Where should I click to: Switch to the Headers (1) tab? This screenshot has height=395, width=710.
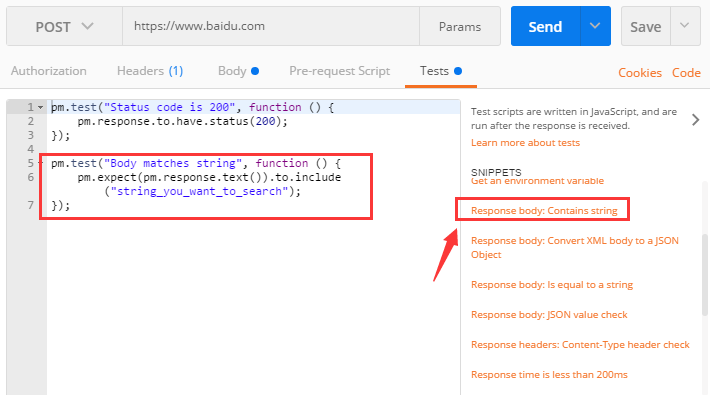[150, 71]
